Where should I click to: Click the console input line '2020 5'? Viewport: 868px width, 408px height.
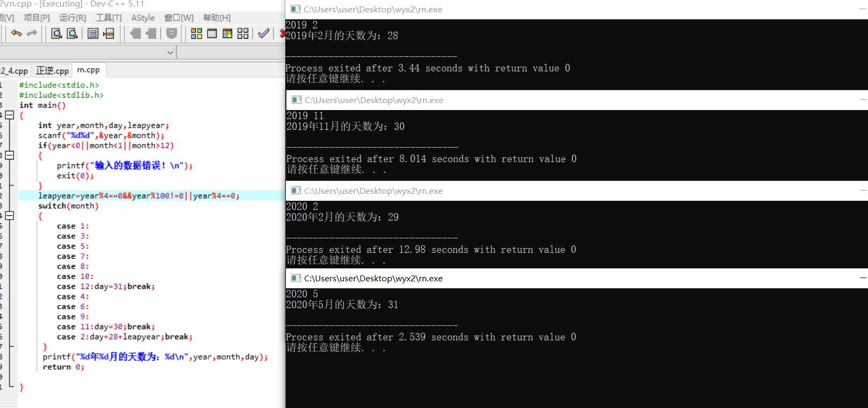[x=302, y=294]
